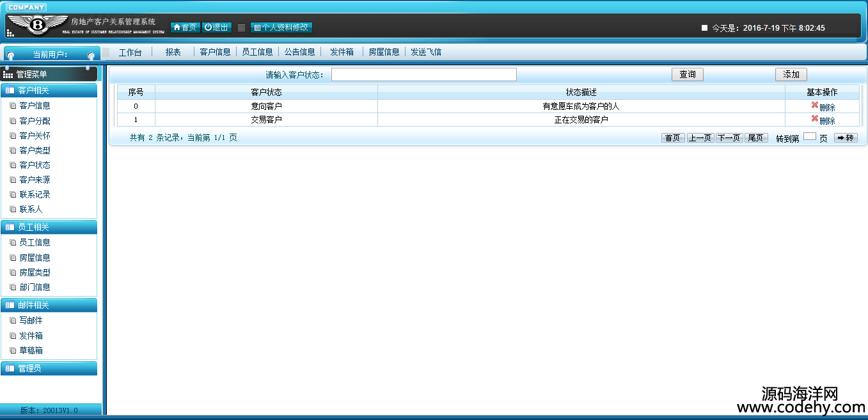Viewport: 868px width, 420px height.
Task: Click the Bentley company logo
Action: pyautogui.click(x=37, y=26)
